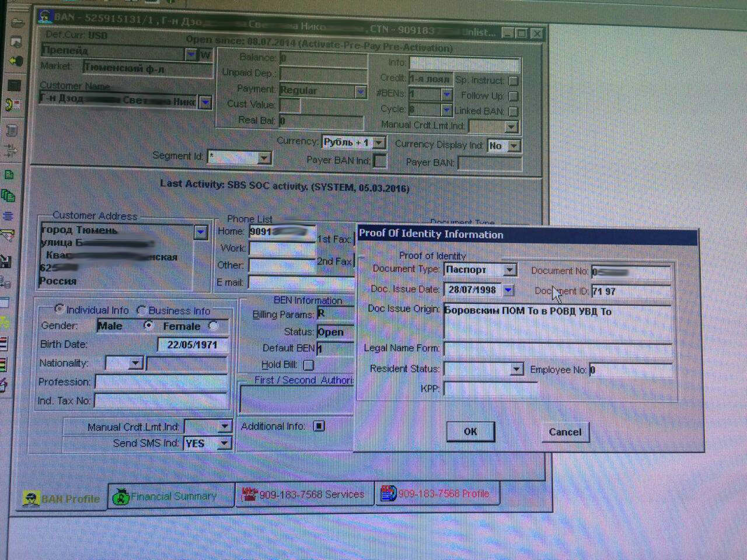Click the Work phone field
Viewport: 747px width, 560px height.
[x=282, y=249]
